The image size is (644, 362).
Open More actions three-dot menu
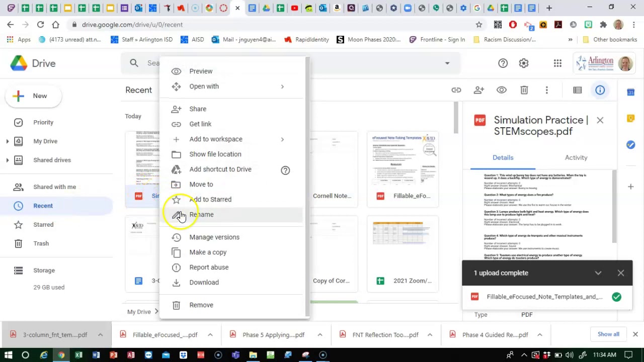click(x=546, y=90)
